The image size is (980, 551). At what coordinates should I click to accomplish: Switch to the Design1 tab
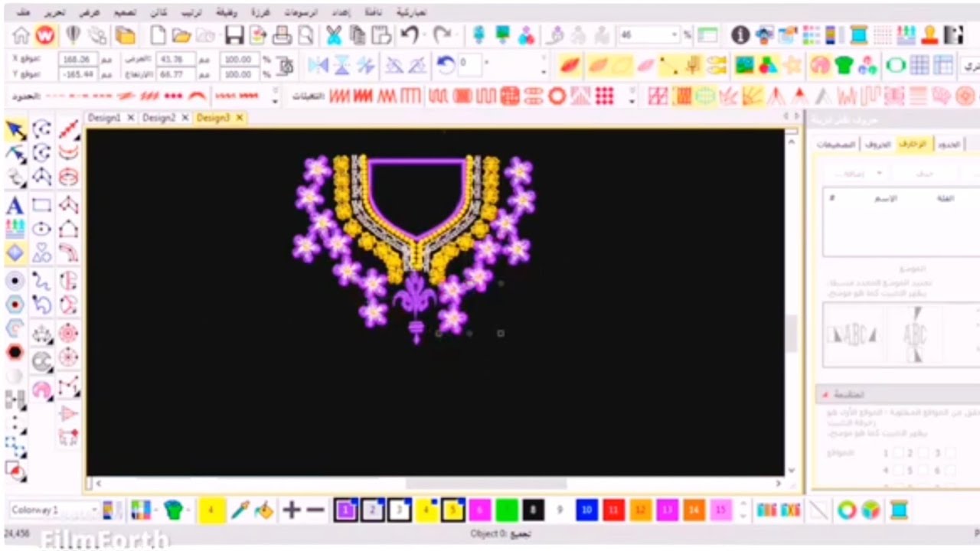[104, 118]
